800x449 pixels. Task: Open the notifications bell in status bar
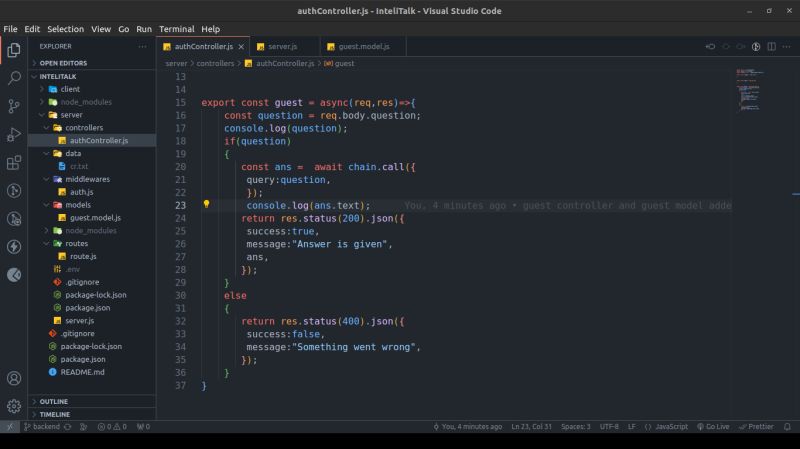point(788,426)
